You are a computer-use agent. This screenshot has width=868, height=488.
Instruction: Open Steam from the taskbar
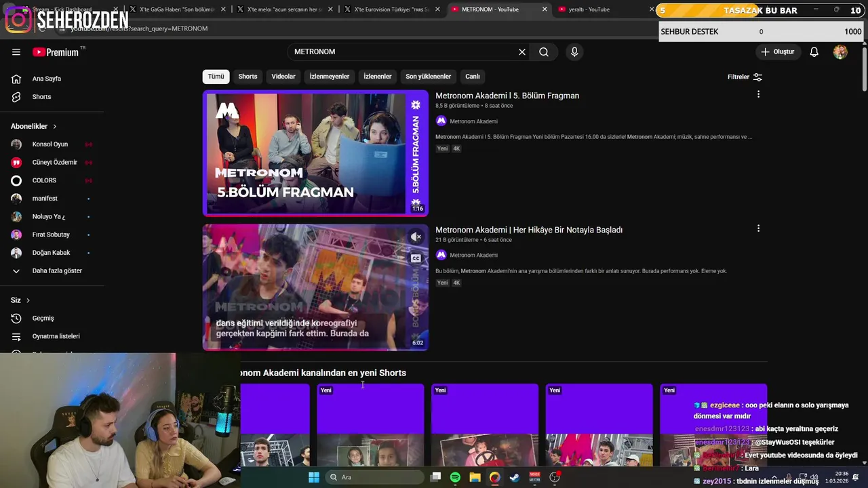[515, 477]
